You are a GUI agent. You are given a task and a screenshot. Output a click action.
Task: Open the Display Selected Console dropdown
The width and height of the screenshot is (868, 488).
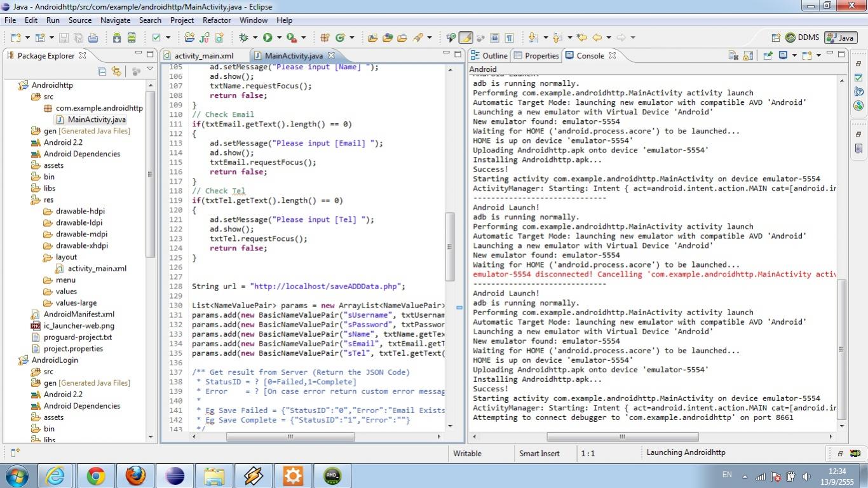pos(794,56)
